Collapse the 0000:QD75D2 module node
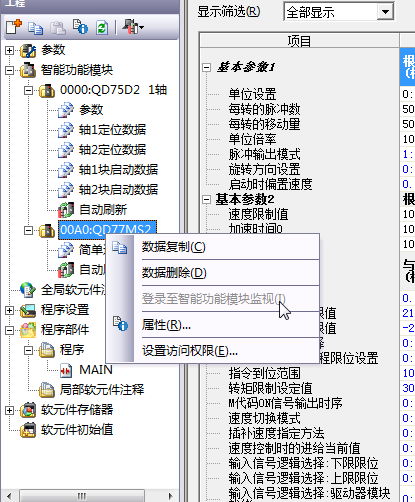The width and height of the screenshot is (415, 502). coord(29,90)
